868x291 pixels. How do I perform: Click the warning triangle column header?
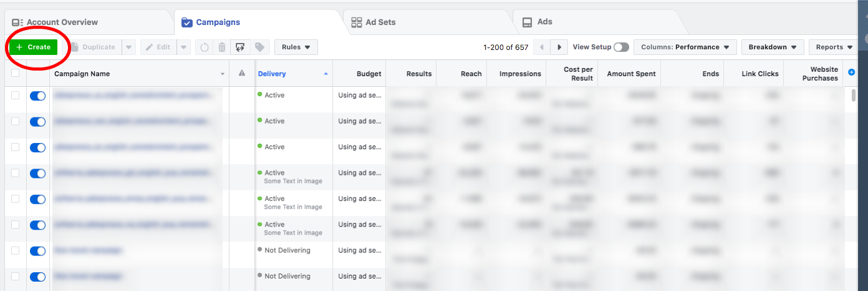point(242,74)
